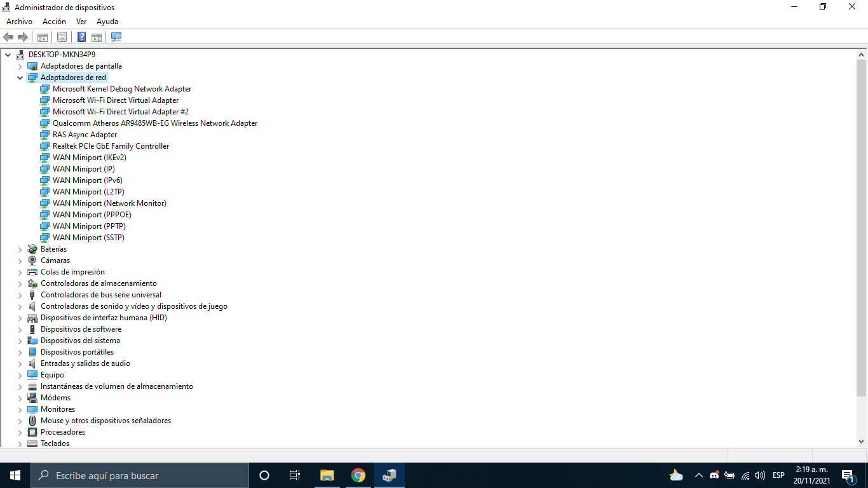Expand the Baterías node

click(20, 249)
